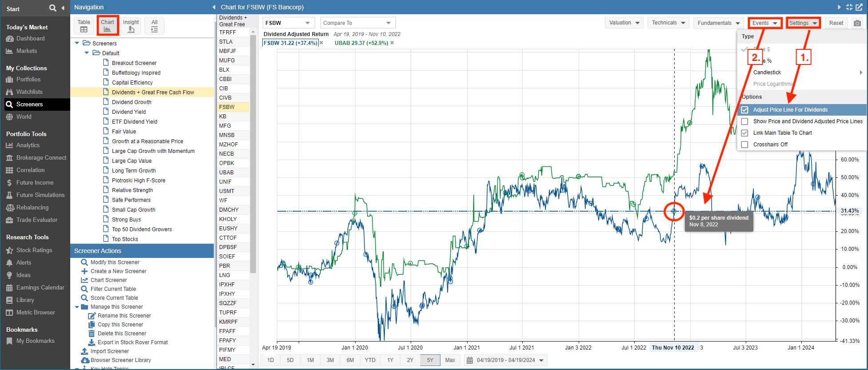Click Modify this Screener link

tap(115, 262)
